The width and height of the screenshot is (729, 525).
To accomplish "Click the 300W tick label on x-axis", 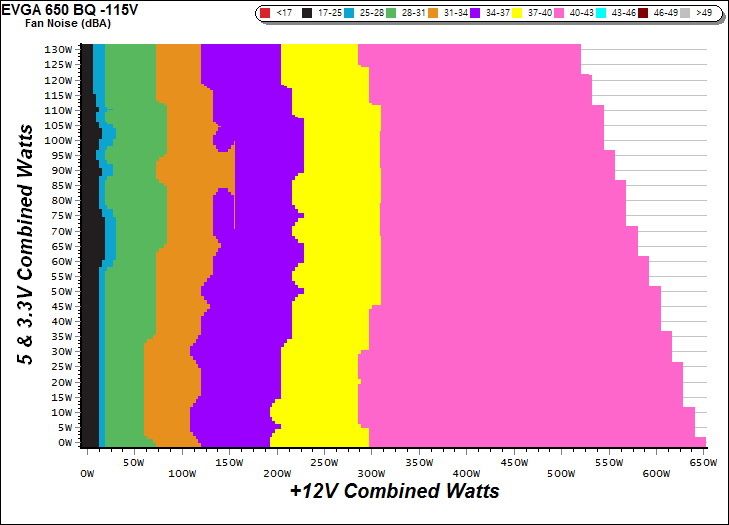I will pyautogui.click(x=371, y=463).
